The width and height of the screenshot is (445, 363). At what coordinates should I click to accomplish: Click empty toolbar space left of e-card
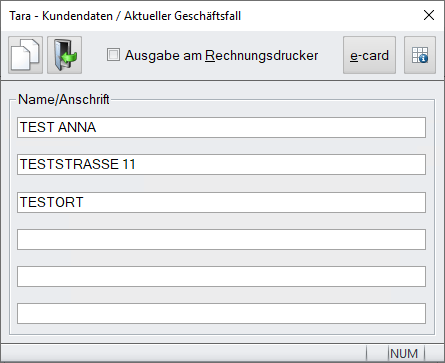330,55
